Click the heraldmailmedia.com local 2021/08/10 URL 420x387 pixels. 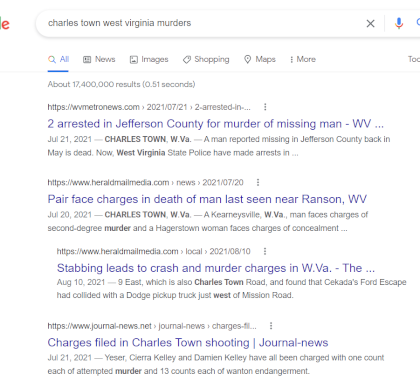tap(153, 251)
